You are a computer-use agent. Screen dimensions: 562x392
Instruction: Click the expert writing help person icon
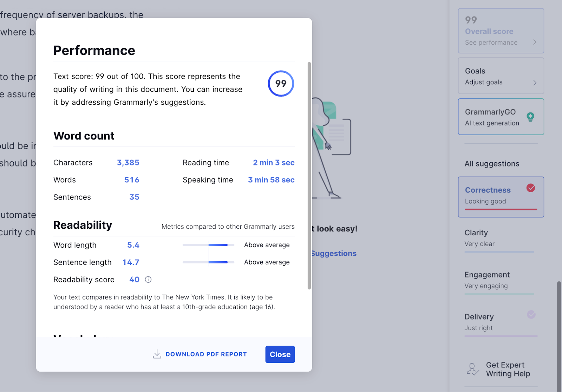tap(473, 369)
